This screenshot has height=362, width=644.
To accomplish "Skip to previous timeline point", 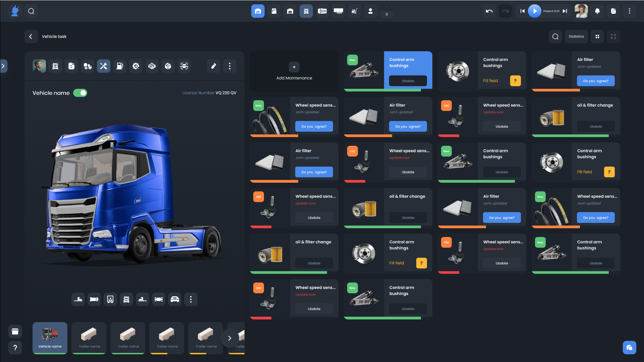I will click(x=523, y=11).
